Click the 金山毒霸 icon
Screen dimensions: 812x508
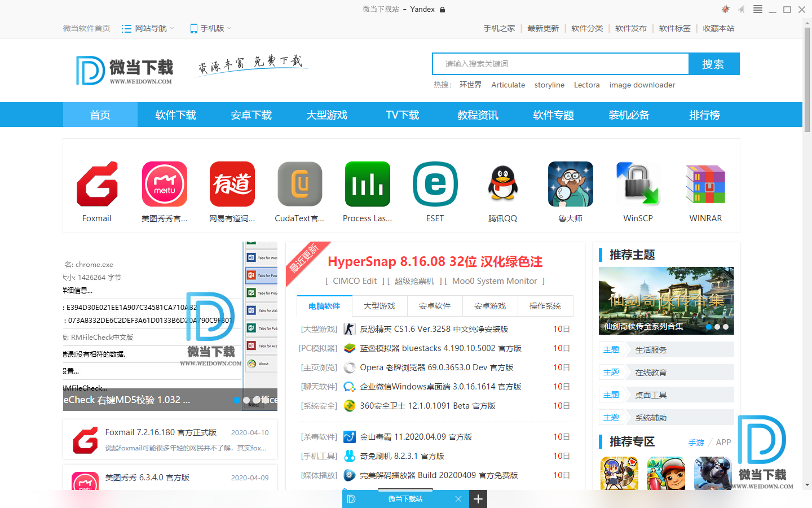[350, 437]
